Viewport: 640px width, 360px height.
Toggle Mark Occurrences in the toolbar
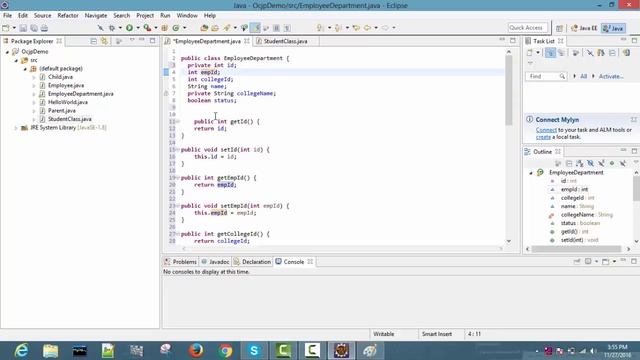tap(256, 28)
